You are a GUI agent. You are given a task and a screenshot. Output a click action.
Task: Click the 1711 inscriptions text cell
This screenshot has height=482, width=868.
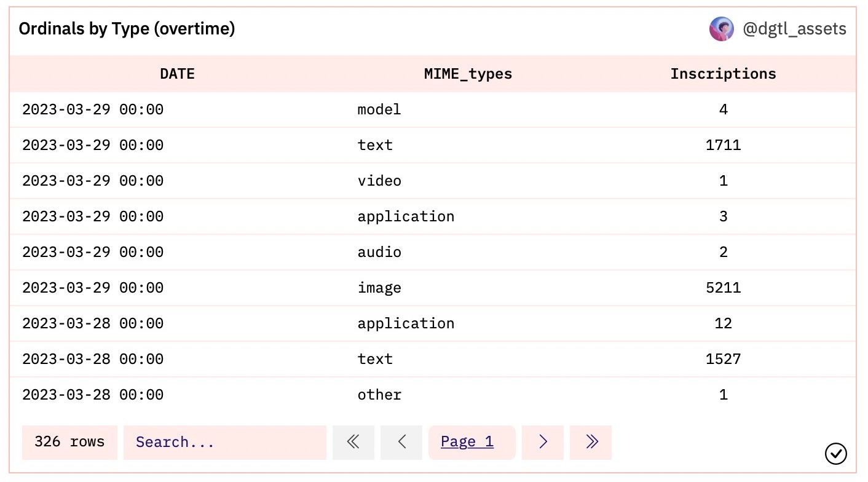tap(723, 145)
